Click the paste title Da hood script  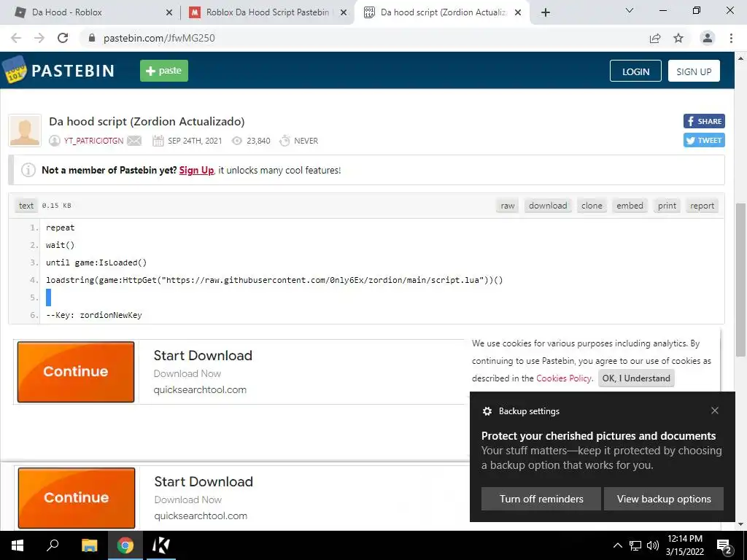[147, 122]
